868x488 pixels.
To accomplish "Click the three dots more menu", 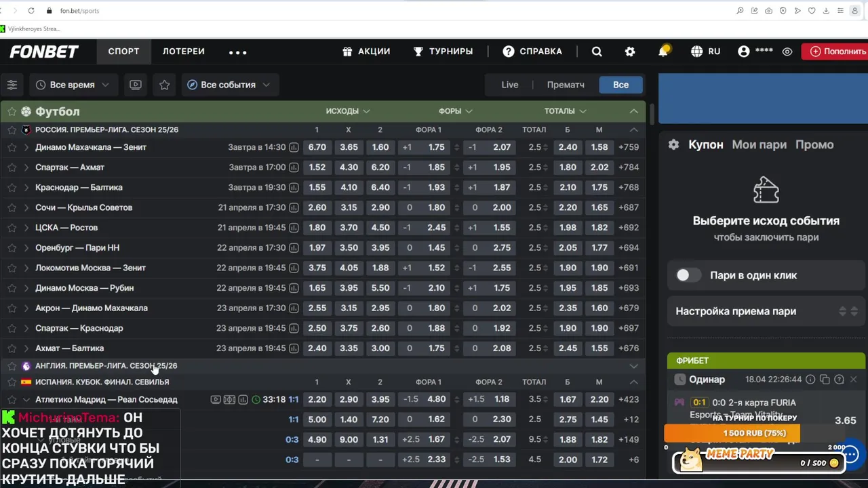I will tap(238, 52).
